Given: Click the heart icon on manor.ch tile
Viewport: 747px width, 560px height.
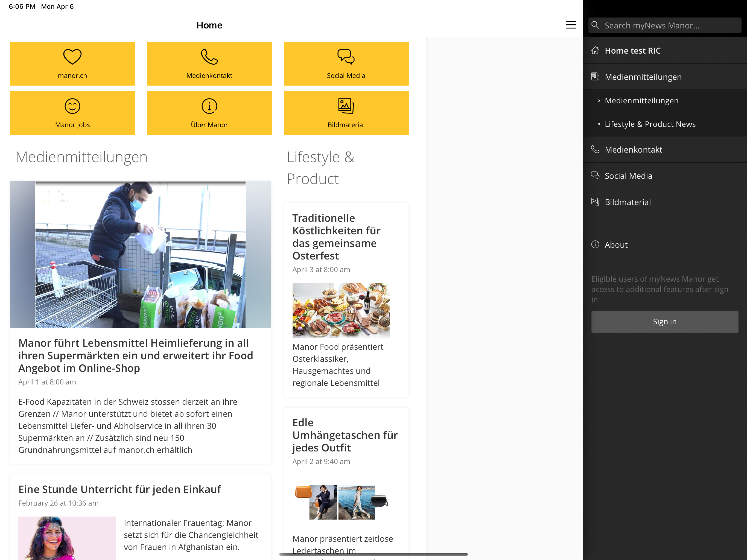Looking at the screenshot, I should pos(72,56).
